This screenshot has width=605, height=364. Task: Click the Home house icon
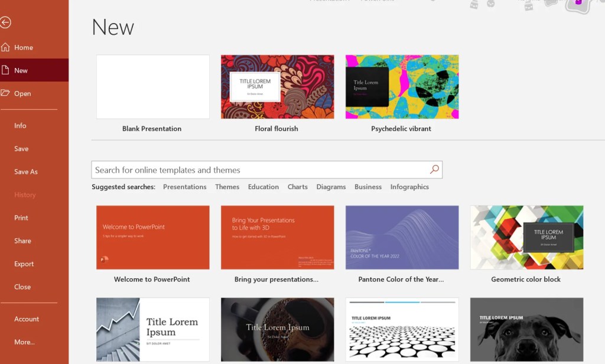click(x=6, y=47)
